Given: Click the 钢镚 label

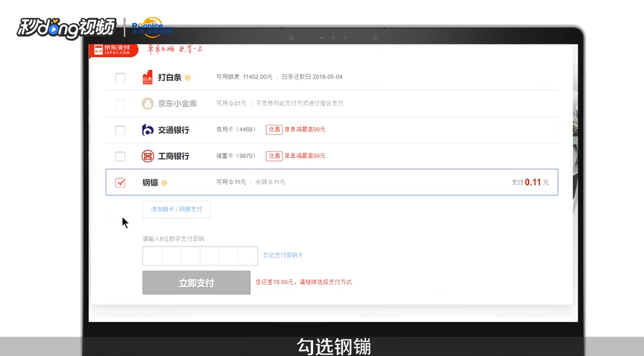Looking at the screenshot, I should pyautogui.click(x=150, y=183).
